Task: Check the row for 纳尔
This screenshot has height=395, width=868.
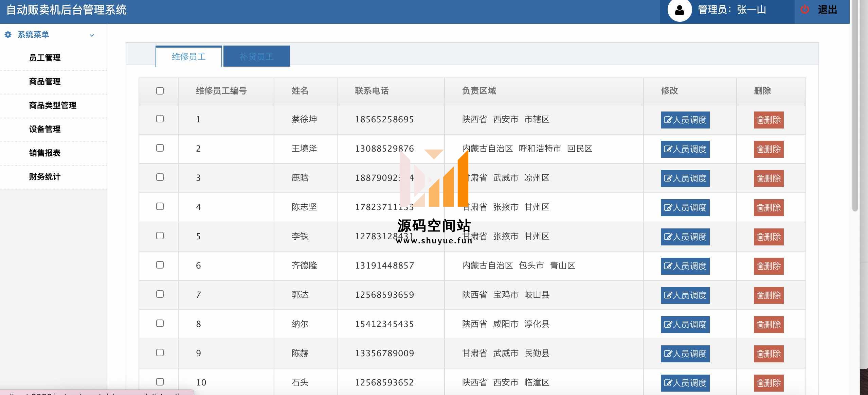Action: [x=160, y=323]
